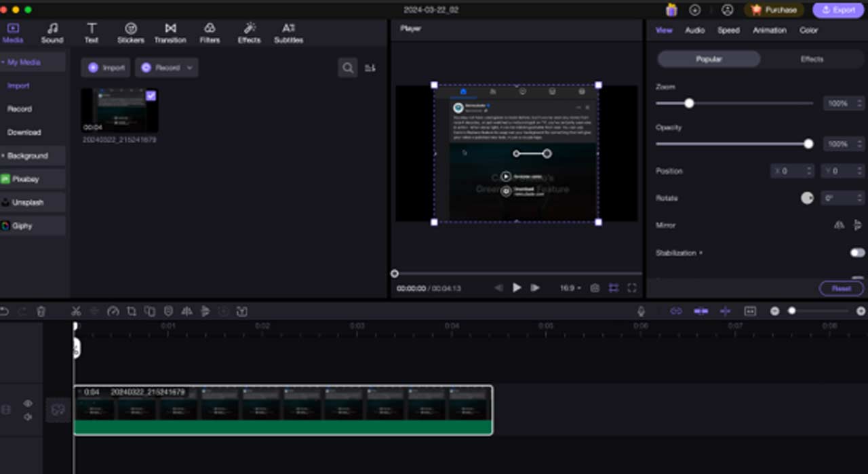Click the Export button
The height and width of the screenshot is (474, 868).
point(837,10)
